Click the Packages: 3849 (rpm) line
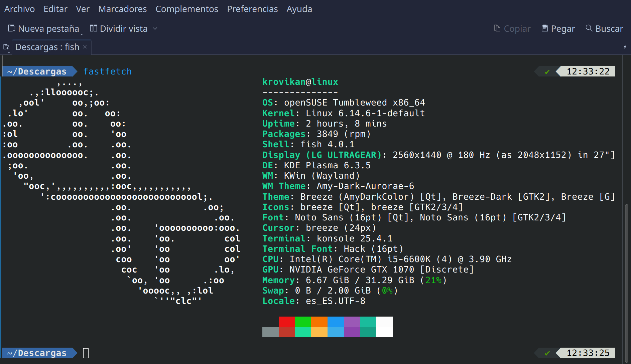Screen dimensions: 631x364 (x=317, y=134)
